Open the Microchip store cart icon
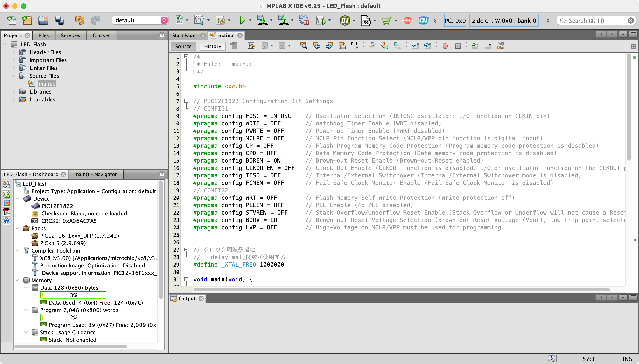 387,20
